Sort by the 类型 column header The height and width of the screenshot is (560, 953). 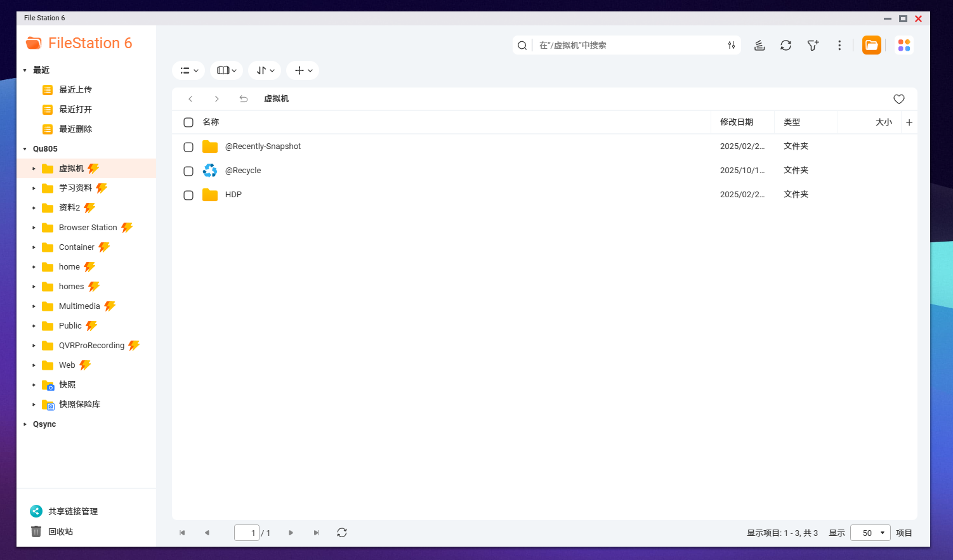point(792,122)
